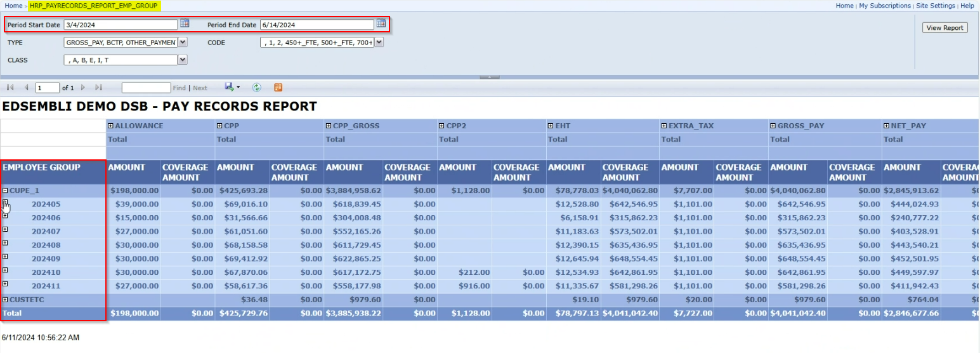Expand the ALLOWANCE column group
Screen dimensions: 980x353
pyautogui.click(x=111, y=126)
